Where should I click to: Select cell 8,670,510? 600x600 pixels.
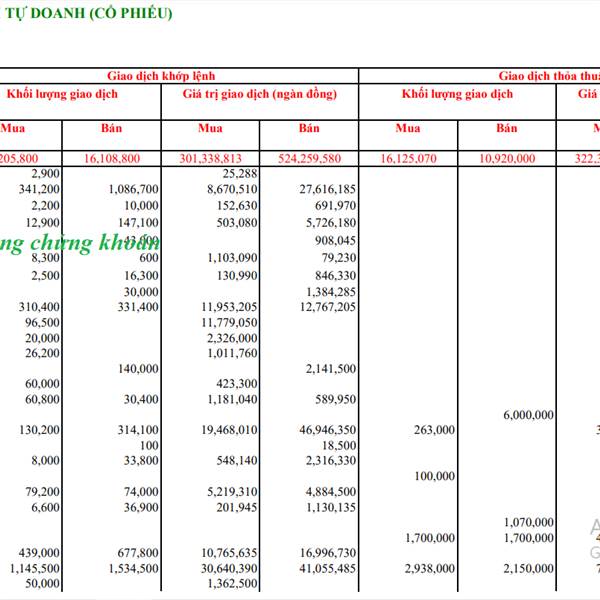pos(232,189)
